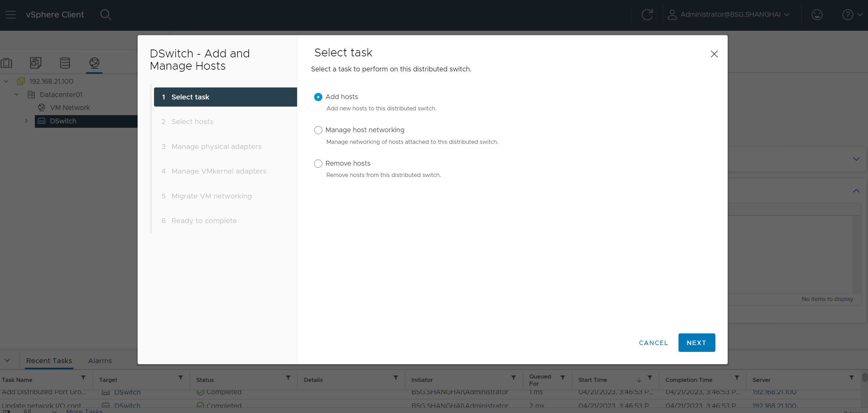This screenshot has height=413, width=868.
Task: Filter the Task Name column
Action: (83, 378)
